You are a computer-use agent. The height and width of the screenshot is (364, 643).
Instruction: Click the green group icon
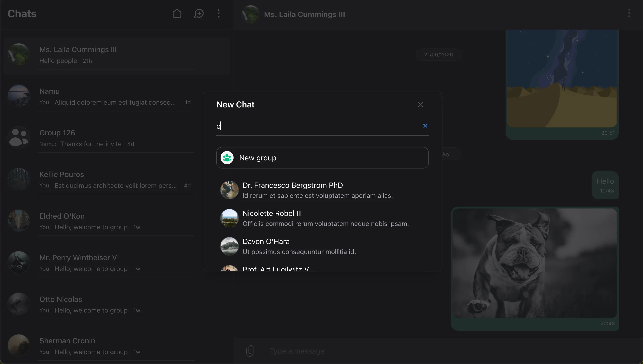[x=227, y=158]
